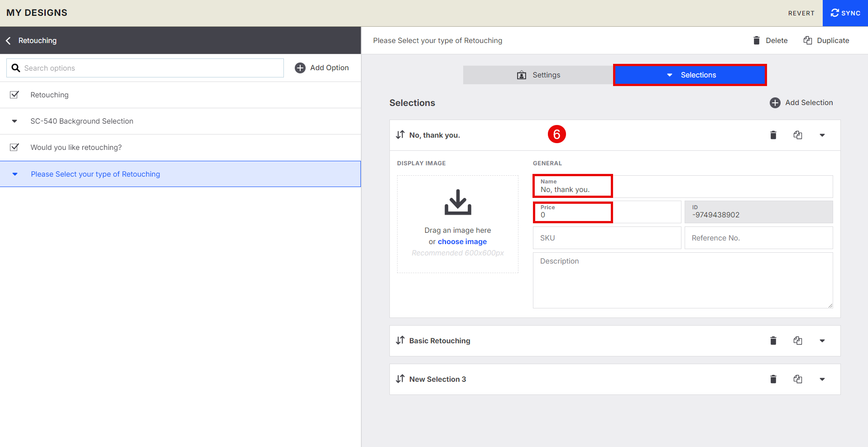Click the Add Selection plus icon
This screenshot has width=868, height=447.
(x=775, y=103)
